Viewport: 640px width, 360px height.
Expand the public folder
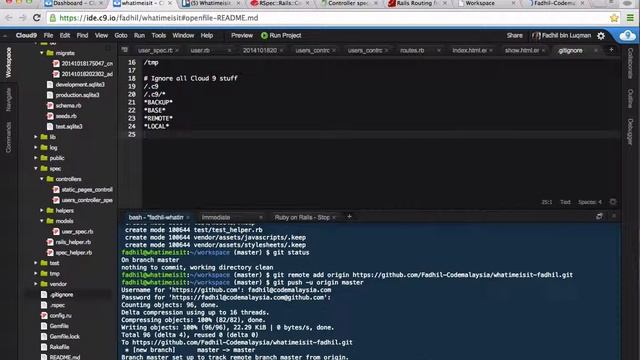tap(36, 158)
